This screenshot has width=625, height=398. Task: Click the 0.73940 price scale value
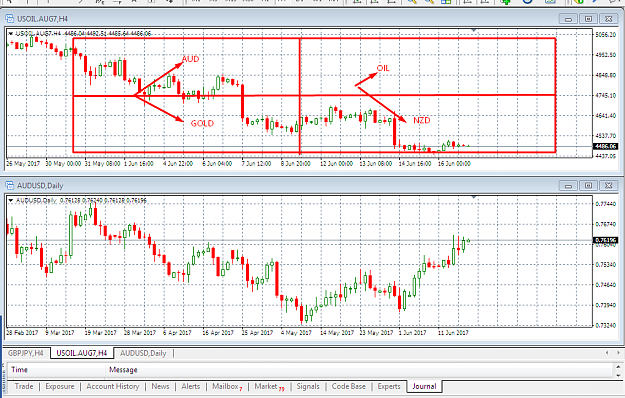coord(606,305)
